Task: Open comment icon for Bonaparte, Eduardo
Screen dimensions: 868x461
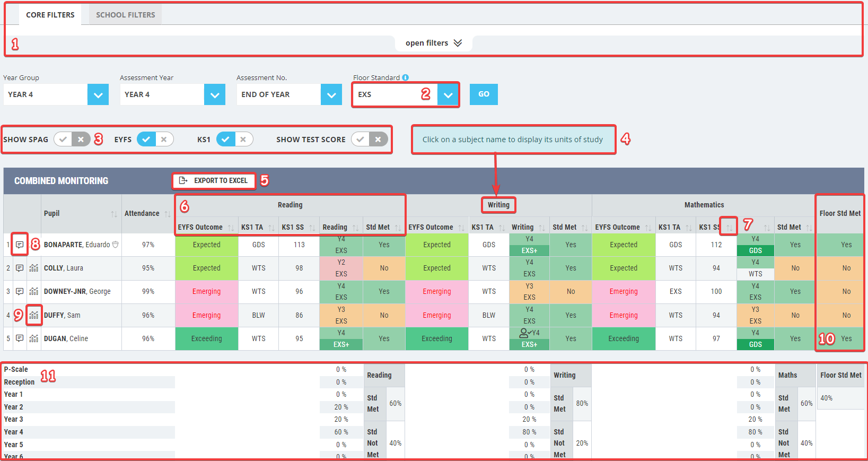Action: [20, 245]
